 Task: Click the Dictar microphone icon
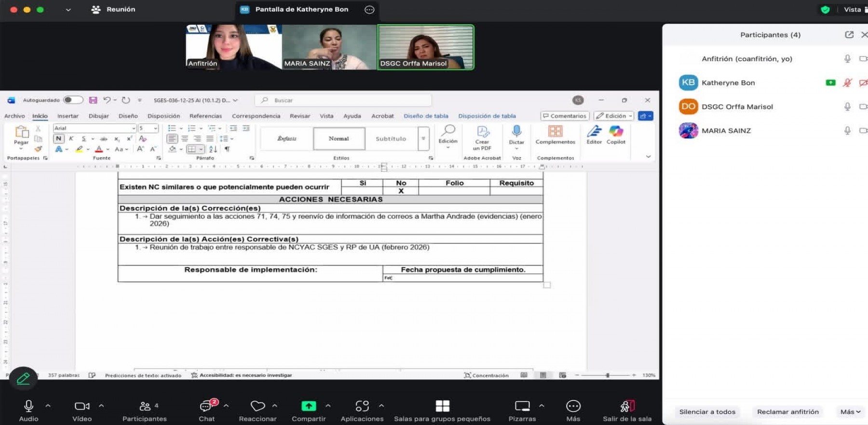[516, 131]
